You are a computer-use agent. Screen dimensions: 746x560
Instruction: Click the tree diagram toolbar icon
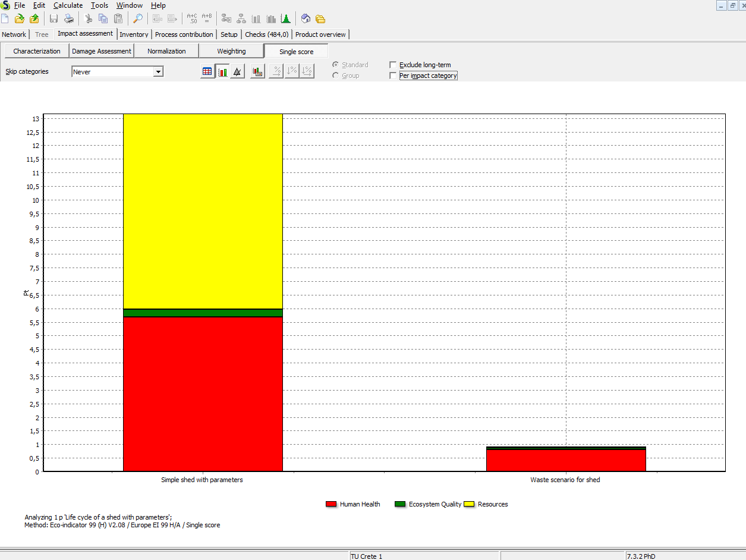pyautogui.click(x=241, y=18)
